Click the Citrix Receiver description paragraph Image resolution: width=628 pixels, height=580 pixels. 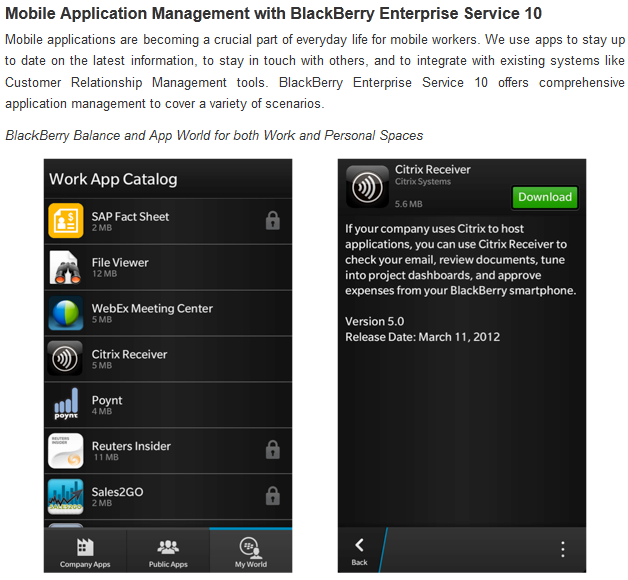tap(461, 260)
